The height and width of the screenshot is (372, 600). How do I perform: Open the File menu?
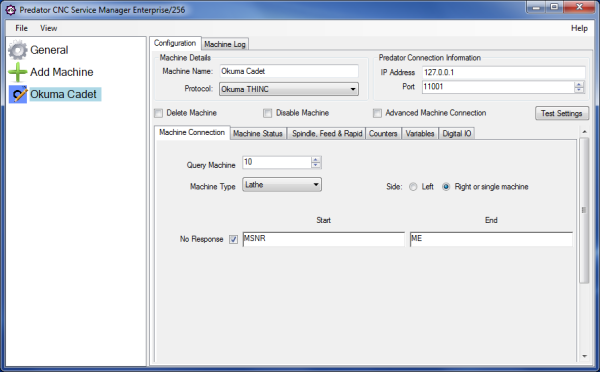[x=21, y=28]
